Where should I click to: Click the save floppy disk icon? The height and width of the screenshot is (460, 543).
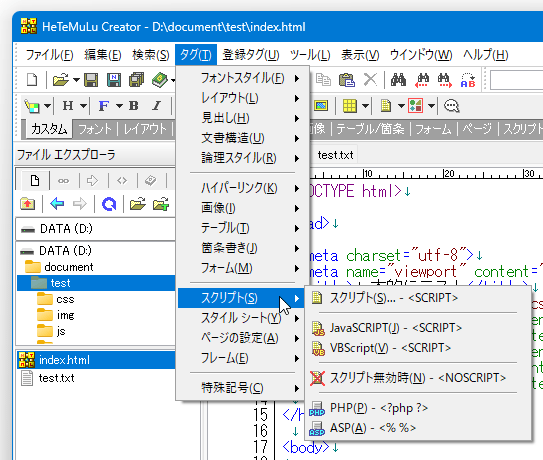click(x=91, y=80)
